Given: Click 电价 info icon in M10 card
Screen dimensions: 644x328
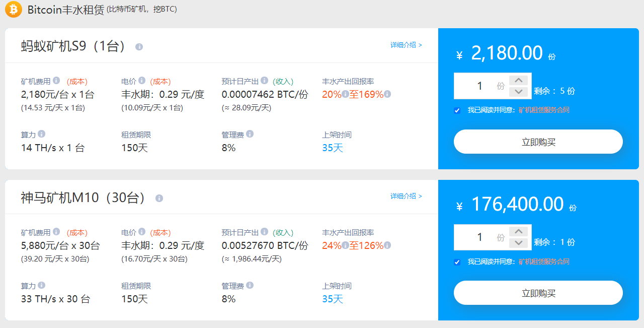Looking at the screenshot, I should [x=142, y=232].
